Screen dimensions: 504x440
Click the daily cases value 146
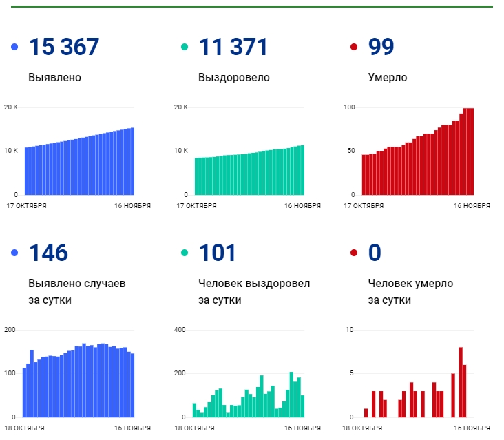tap(48, 253)
